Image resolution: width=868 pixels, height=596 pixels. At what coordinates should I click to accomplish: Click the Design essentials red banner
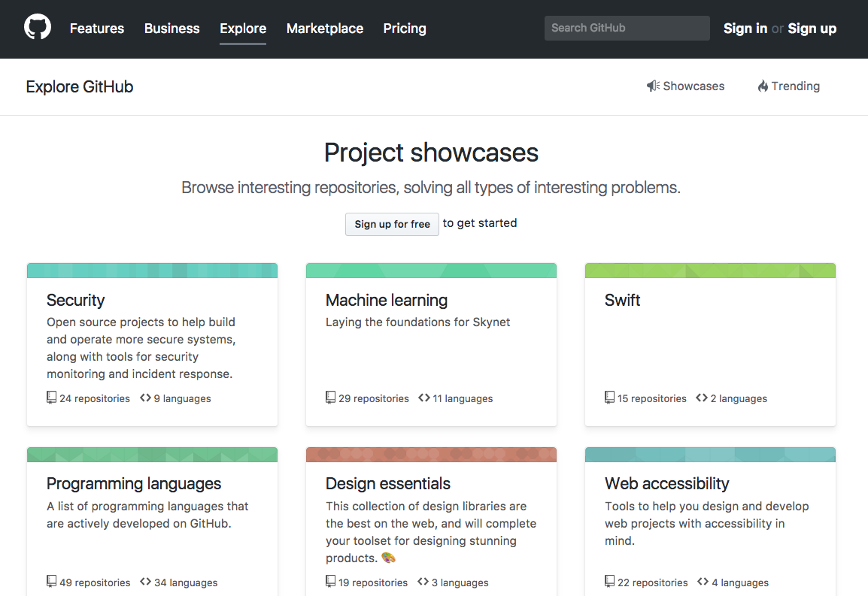click(x=431, y=455)
